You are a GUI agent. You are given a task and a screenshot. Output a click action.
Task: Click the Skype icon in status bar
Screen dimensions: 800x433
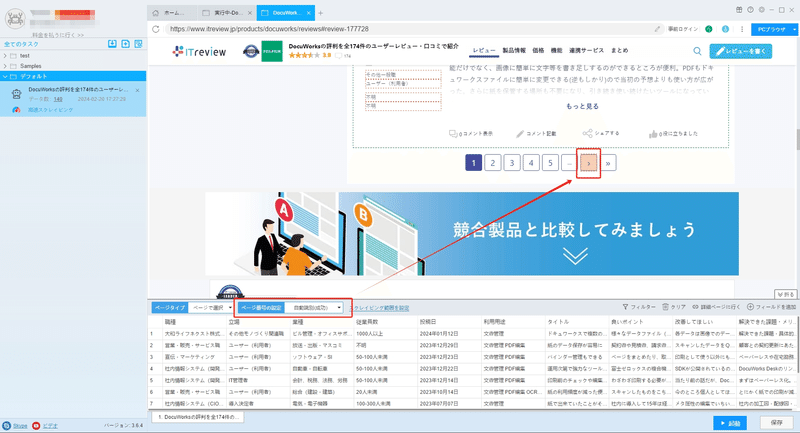pyautogui.click(x=6, y=425)
